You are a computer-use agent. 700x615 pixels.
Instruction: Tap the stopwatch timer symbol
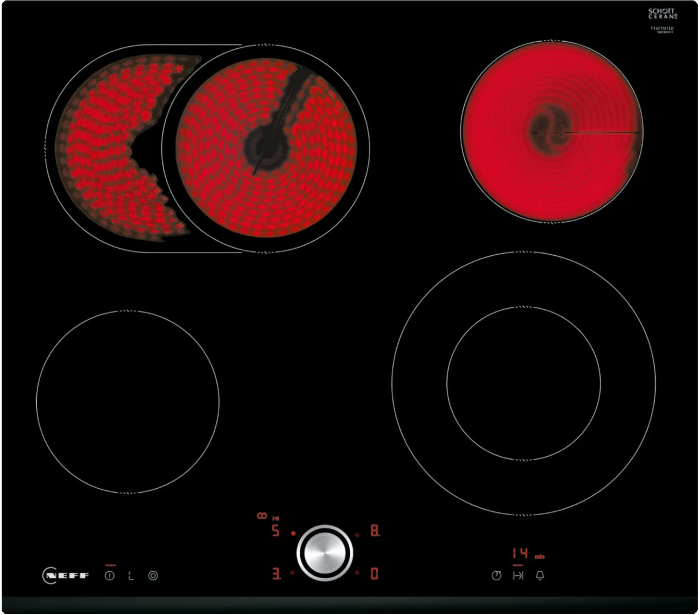coord(496,576)
